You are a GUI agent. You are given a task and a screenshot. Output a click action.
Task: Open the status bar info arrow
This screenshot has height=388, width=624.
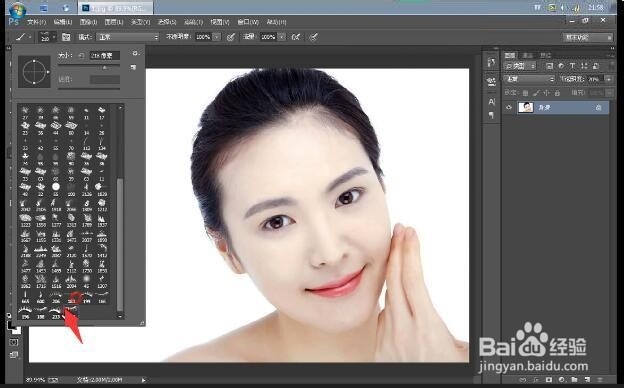143,380
